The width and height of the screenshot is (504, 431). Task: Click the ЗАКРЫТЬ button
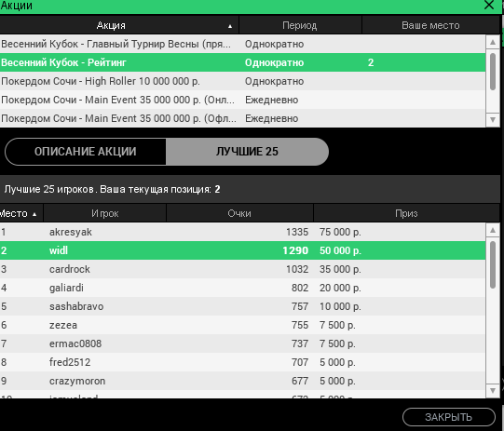(449, 417)
